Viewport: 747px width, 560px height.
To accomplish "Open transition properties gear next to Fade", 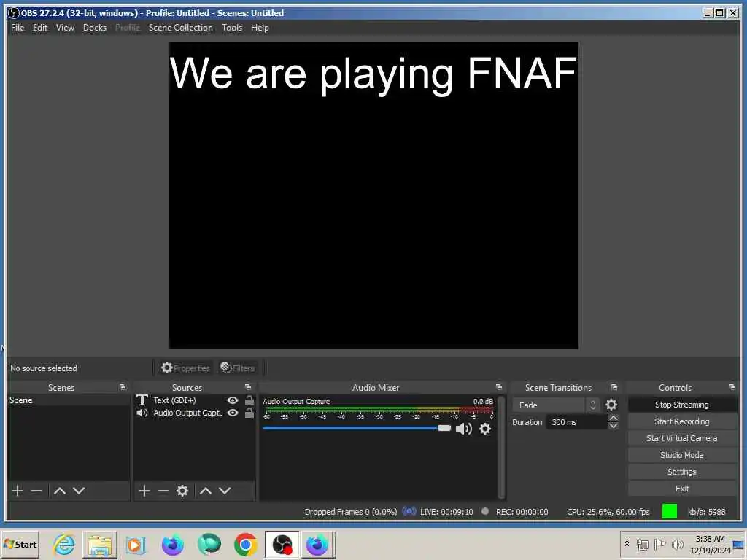I will [611, 405].
